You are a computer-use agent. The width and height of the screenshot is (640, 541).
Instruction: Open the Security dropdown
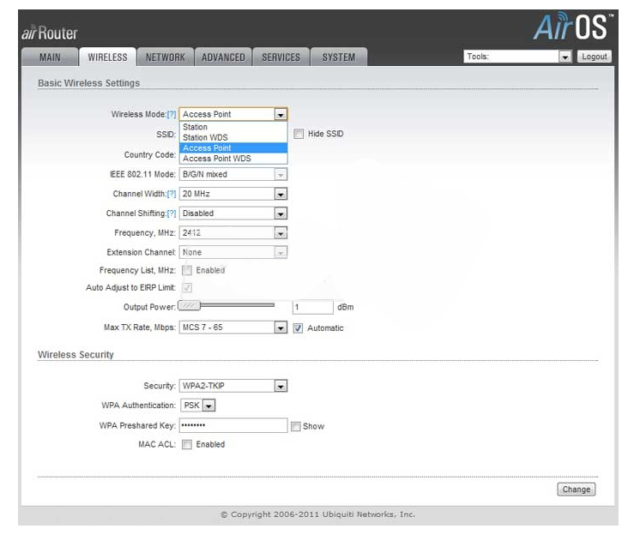click(x=233, y=386)
